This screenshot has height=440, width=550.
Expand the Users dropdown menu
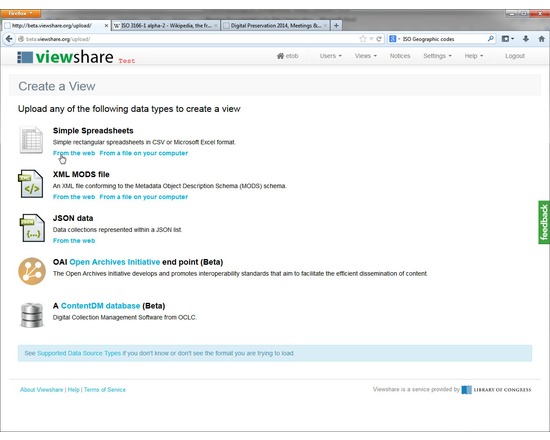pyautogui.click(x=330, y=56)
